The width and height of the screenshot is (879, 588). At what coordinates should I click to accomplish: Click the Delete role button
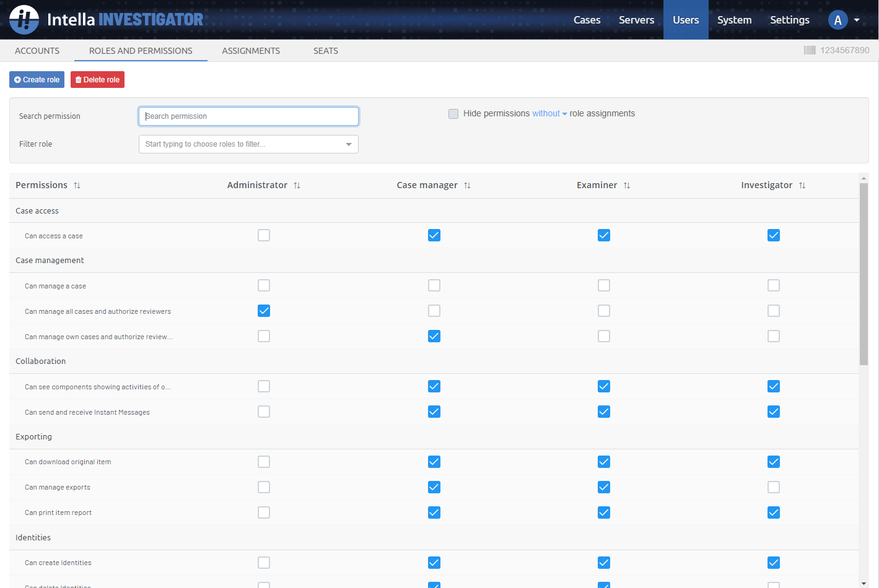tap(97, 80)
